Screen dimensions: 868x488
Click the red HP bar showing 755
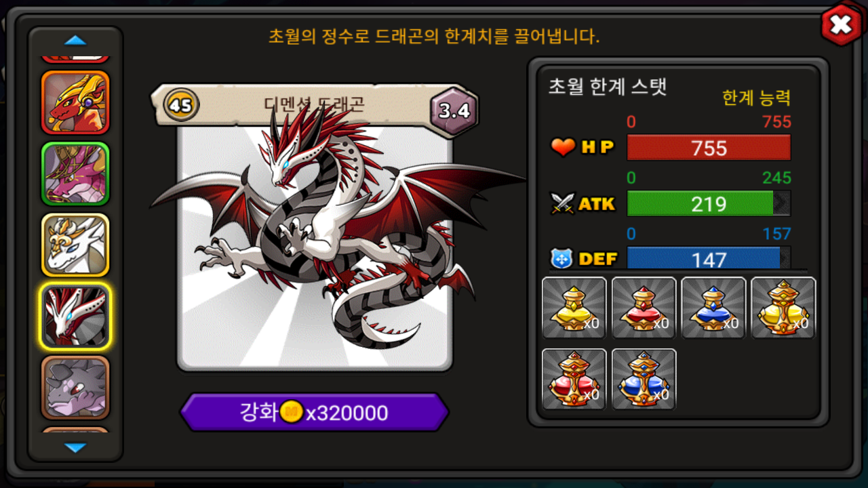(709, 148)
